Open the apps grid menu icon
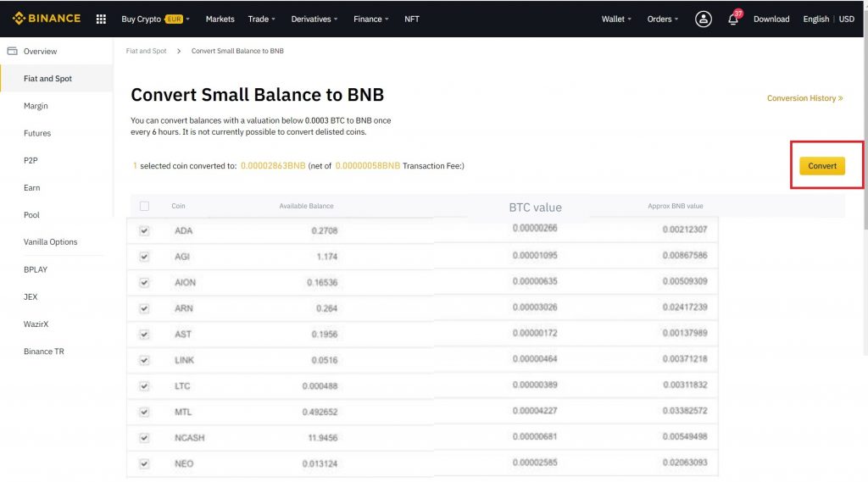Viewport: 868px width, 482px height. click(101, 19)
